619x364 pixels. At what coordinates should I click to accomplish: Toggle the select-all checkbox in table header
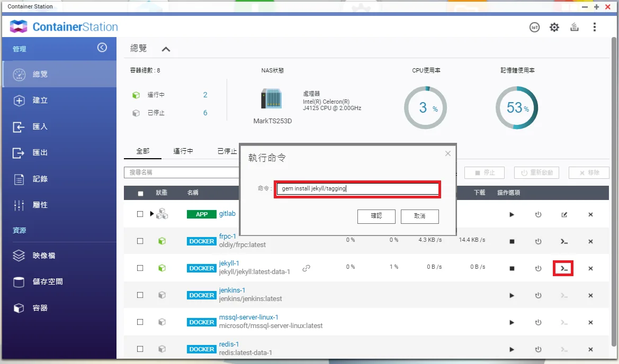[x=140, y=193]
